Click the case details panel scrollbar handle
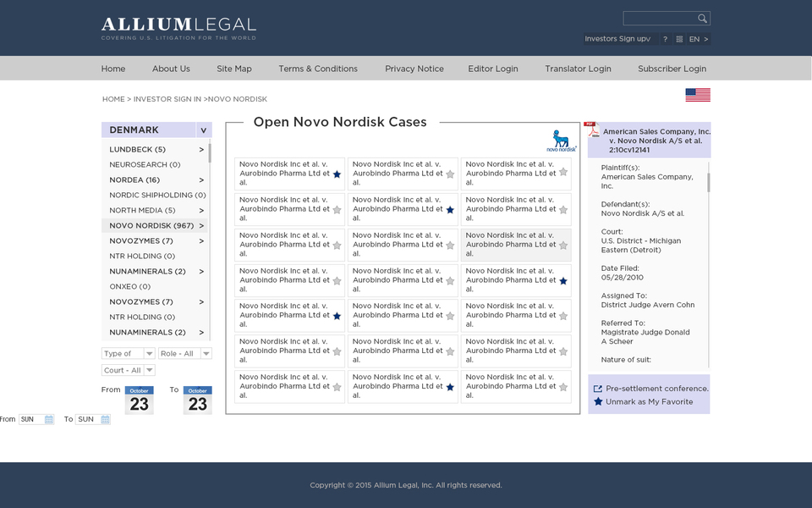The width and height of the screenshot is (812, 508). pyautogui.click(x=709, y=183)
